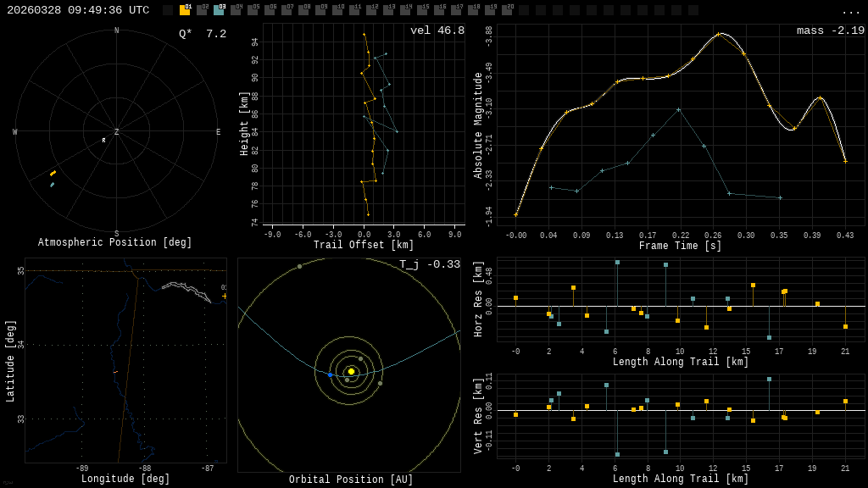Click the orange meteor track in polar plot
This screenshot has height=488, width=868.
pyautogui.click(x=53, y=173)
